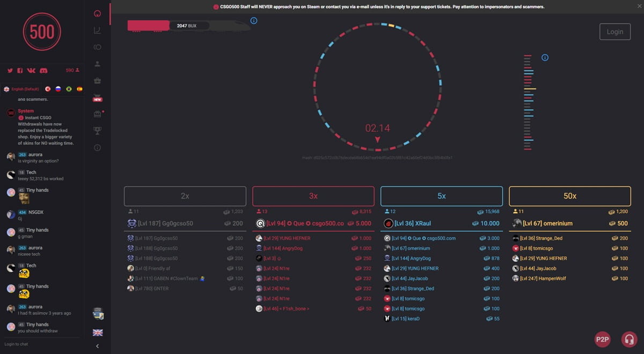Open the wheel game icon in sidebar
The image size is (644, 354).
click(x=97, y=13)
